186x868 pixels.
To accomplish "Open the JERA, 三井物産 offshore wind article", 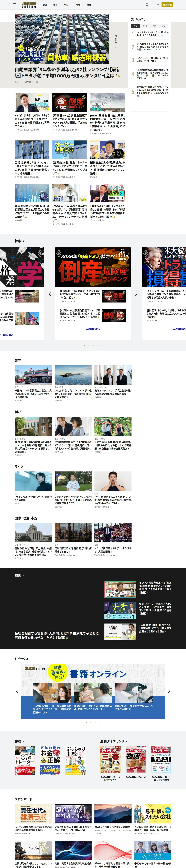I will tap(107, 123).
